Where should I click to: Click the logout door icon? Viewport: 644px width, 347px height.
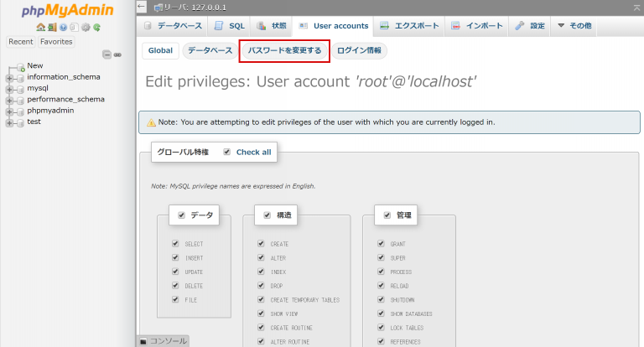click(51, 28)
